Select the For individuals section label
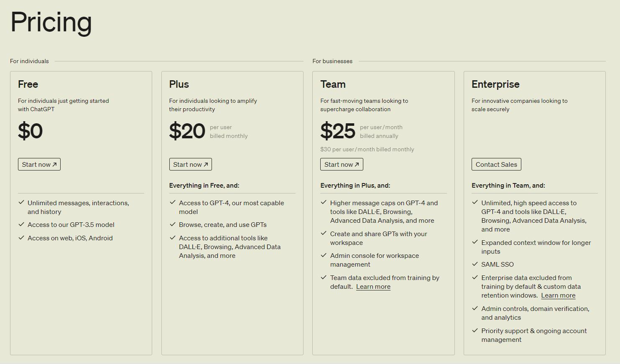 [x=29, y=61]
